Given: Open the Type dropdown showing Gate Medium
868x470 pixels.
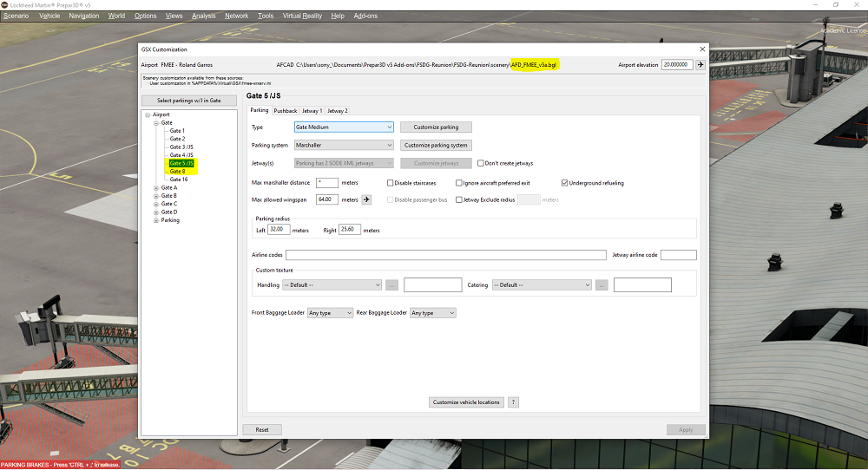Looking at the screenshot, I should [344, 127].
